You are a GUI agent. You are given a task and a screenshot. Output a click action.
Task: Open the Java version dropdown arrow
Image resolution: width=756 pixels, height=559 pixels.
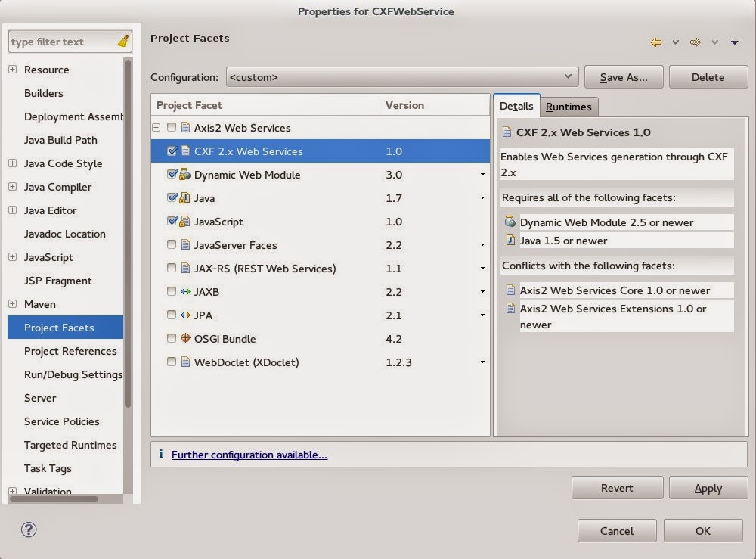pos(482,198)
